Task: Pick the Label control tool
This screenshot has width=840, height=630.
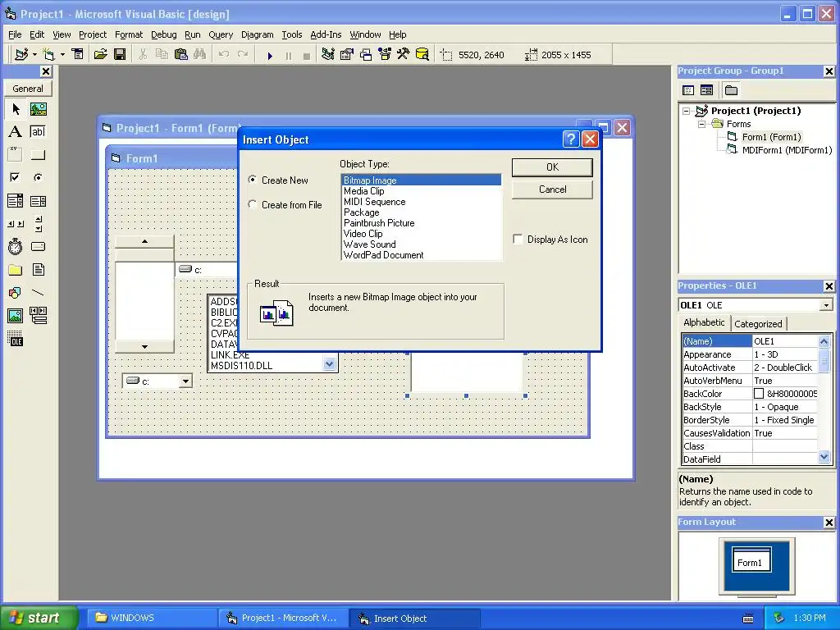Action: click(16, 132)
